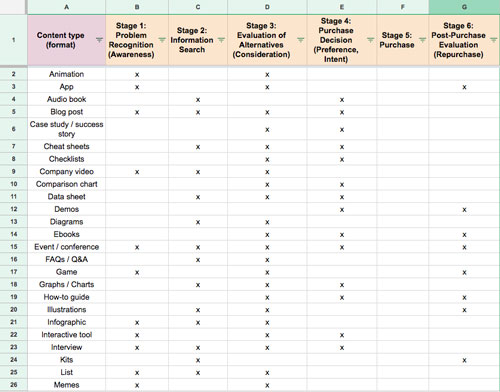The image size is (500, 392).
Task: Select the 'Memes' cell
Action: [x=66, y=385]
